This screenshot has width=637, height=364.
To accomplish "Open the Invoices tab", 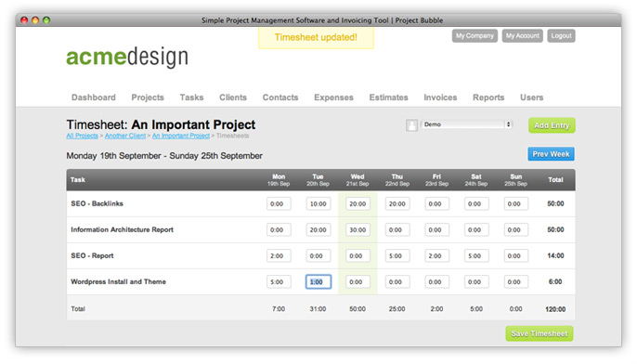I will (x=440, y=97).
